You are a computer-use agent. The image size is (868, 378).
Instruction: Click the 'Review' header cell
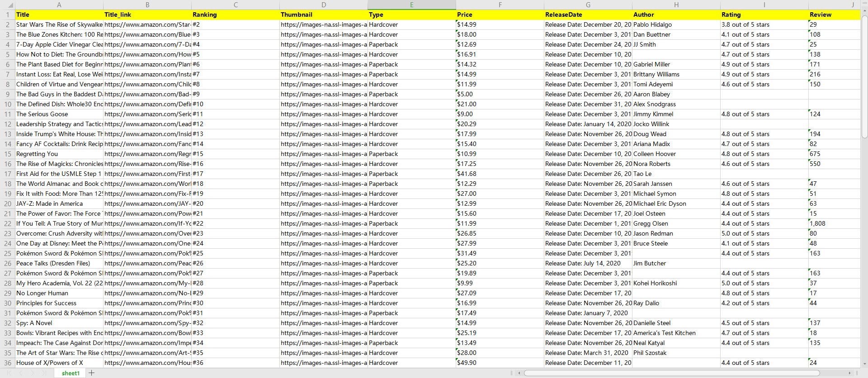pos(834,14)
